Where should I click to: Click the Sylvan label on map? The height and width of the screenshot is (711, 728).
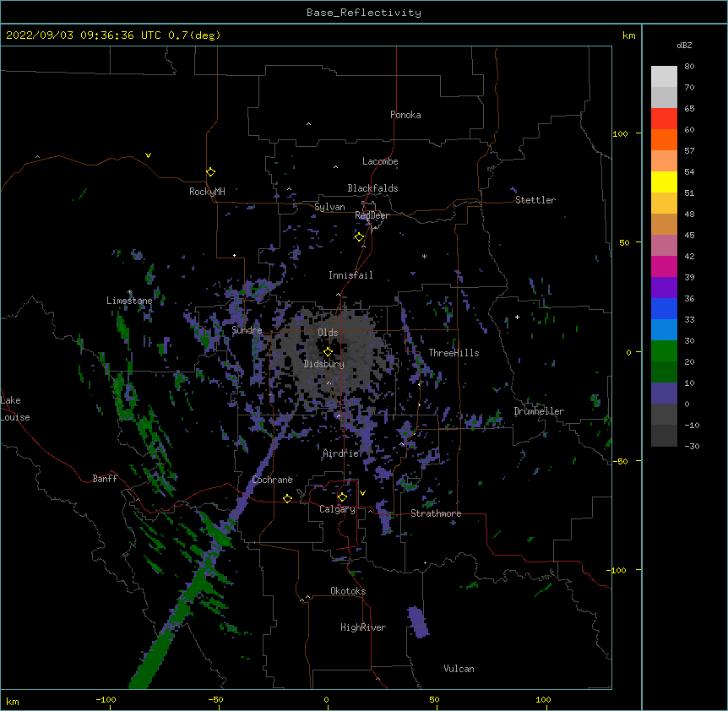329,207
